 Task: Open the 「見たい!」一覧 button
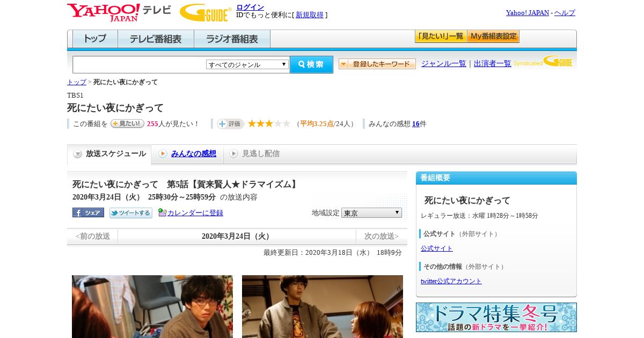(x=441, y=36)
